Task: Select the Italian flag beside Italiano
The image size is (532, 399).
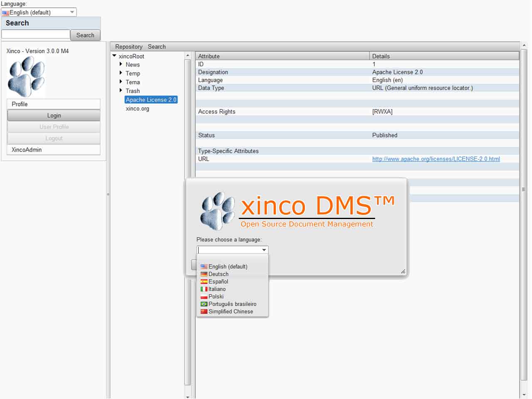Action: [204, 289]
